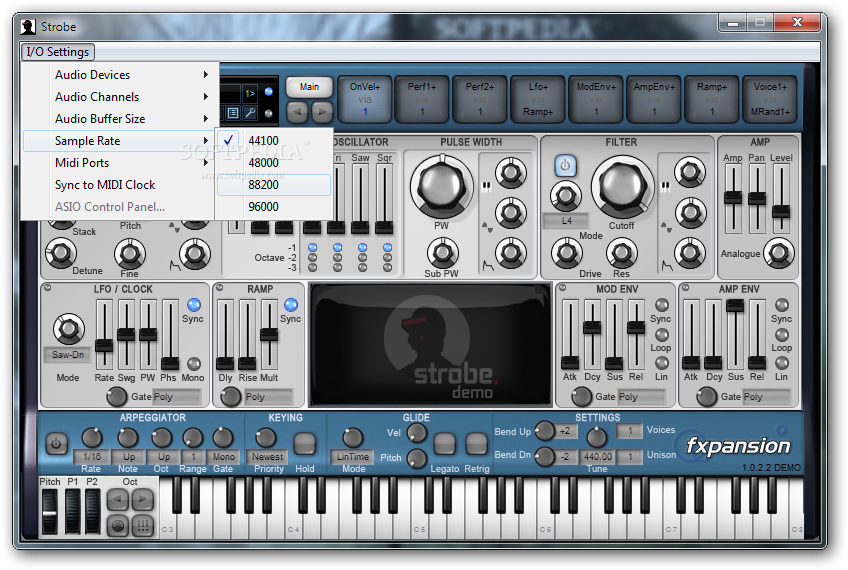The image size is (848, 570).
Task: Choose the 88200 sample rate
Action: tap(274, 185)
